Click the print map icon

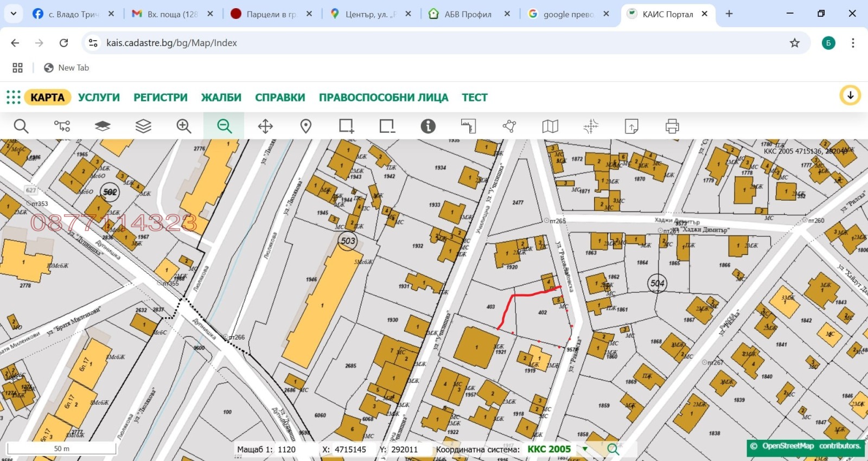pyautogui.click(x=672, y=126)
